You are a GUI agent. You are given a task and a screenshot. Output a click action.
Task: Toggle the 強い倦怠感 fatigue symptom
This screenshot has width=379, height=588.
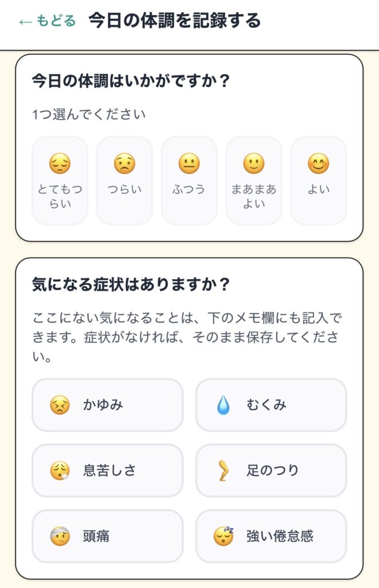click(271, 536)
